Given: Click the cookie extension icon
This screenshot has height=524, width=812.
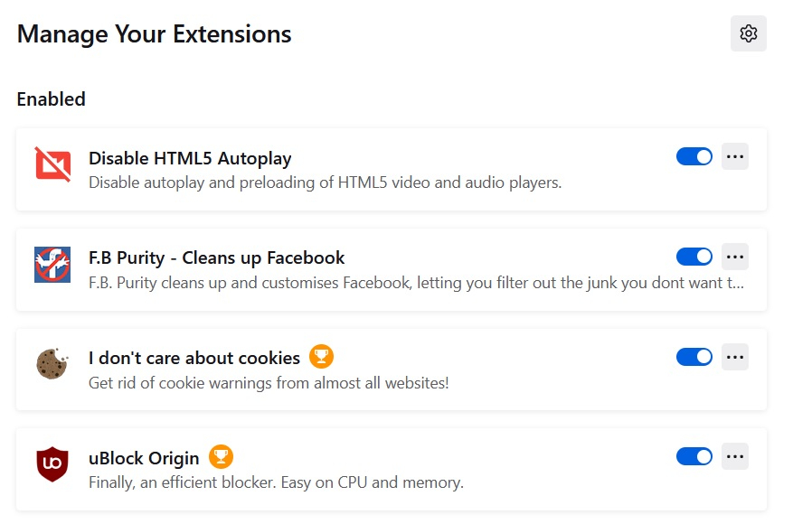Looking at the screenshot, I should (x=52, y=364).
